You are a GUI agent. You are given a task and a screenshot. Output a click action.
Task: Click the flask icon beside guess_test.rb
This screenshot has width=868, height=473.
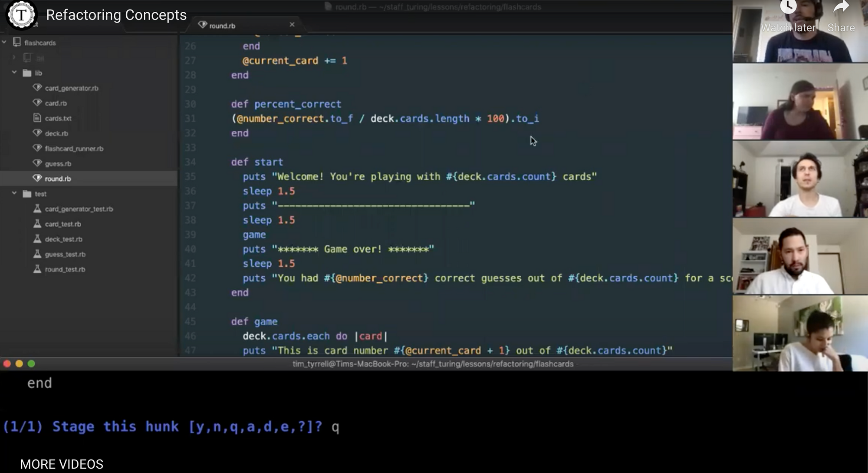[37, 254]
